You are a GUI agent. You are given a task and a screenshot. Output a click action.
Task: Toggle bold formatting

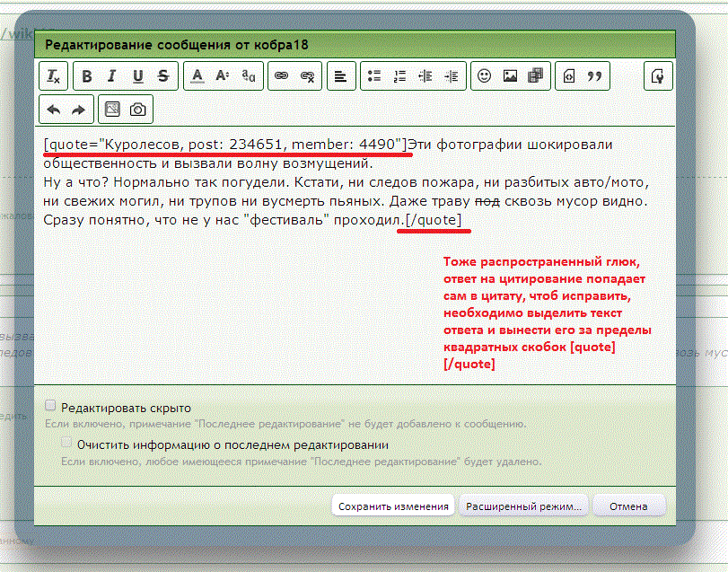87,77
